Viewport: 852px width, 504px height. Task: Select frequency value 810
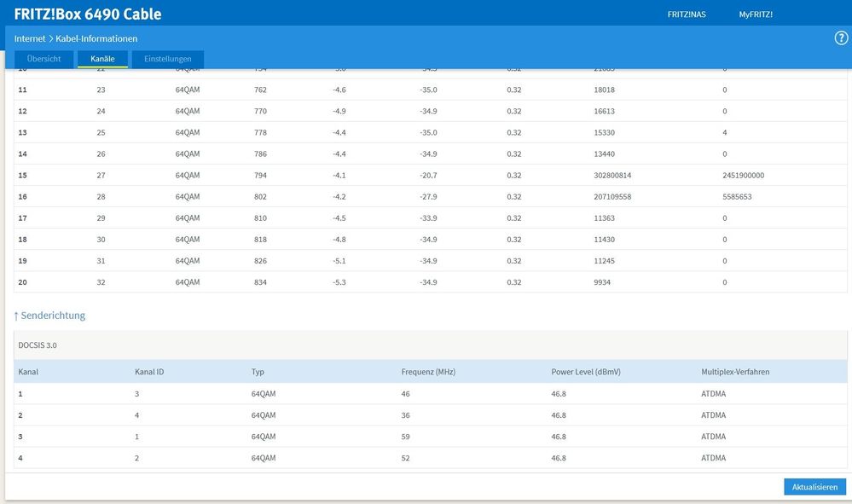(260, 218)
